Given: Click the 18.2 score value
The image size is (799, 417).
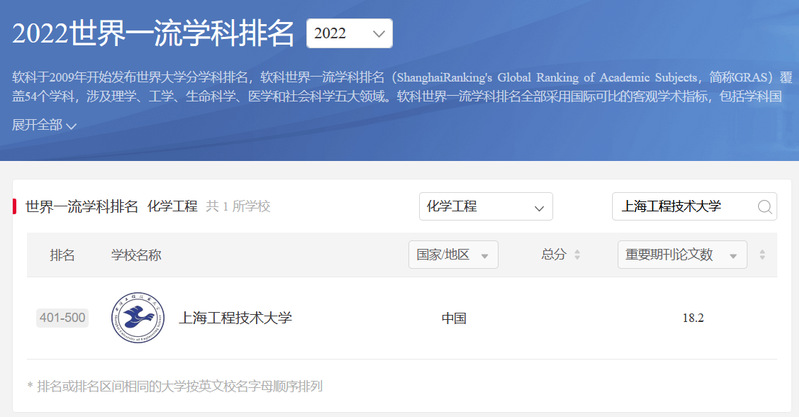Looking at the screenshot, I should (x=693, y=318).
